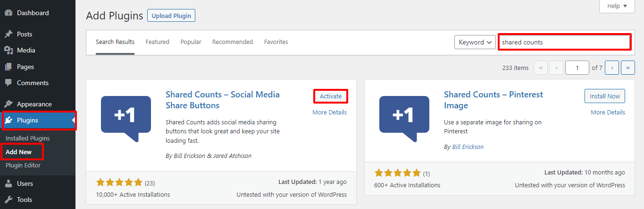Open the Appearance menu
Viewport: 644px width, 209px height.
pos(34,104)
